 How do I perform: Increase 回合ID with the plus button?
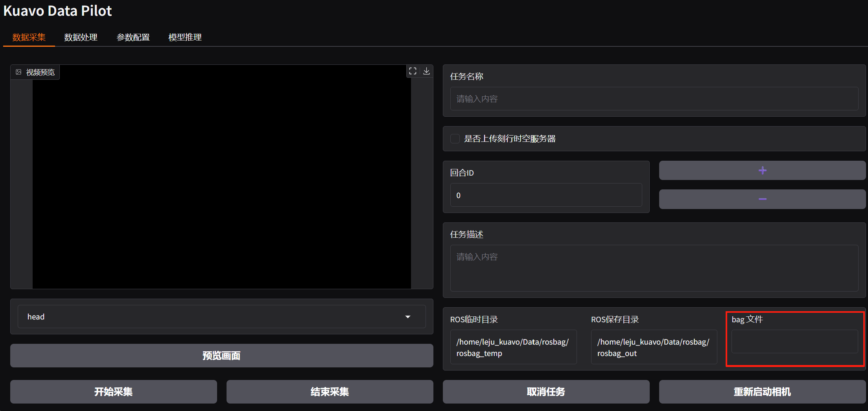762,170
